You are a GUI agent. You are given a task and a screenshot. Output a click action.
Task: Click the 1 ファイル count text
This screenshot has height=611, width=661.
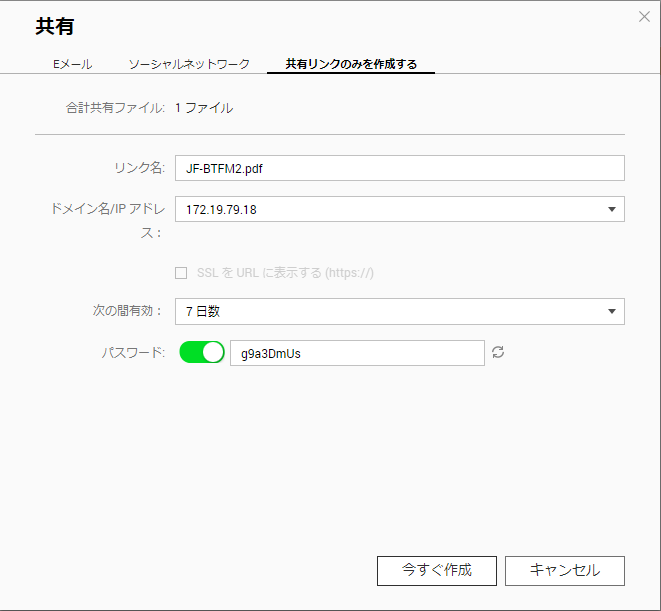point(204,108)
